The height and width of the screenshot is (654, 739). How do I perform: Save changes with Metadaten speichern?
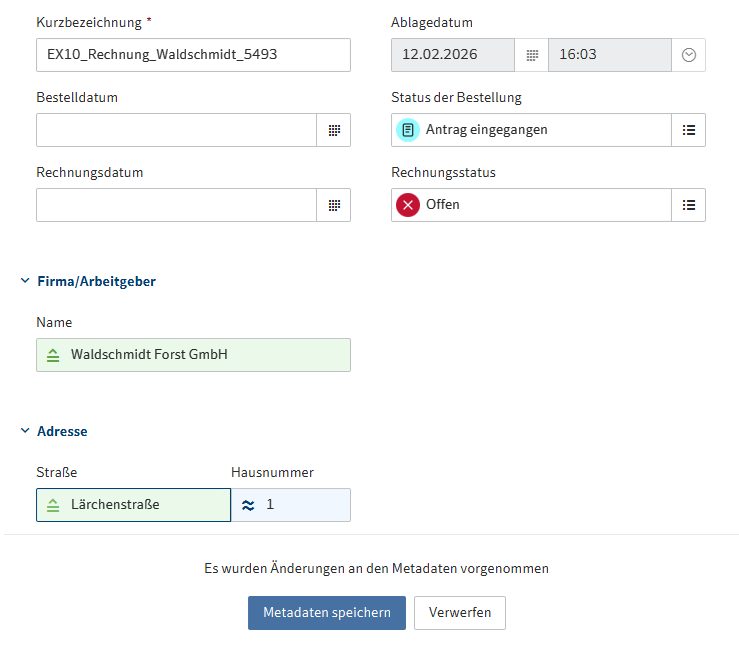tap(326, 612)
